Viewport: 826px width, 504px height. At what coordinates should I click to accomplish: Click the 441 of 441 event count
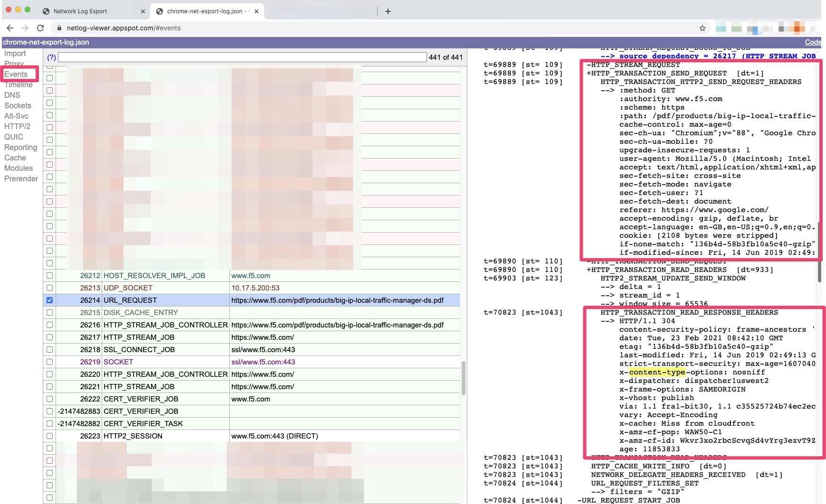click(x=446, y=57)
